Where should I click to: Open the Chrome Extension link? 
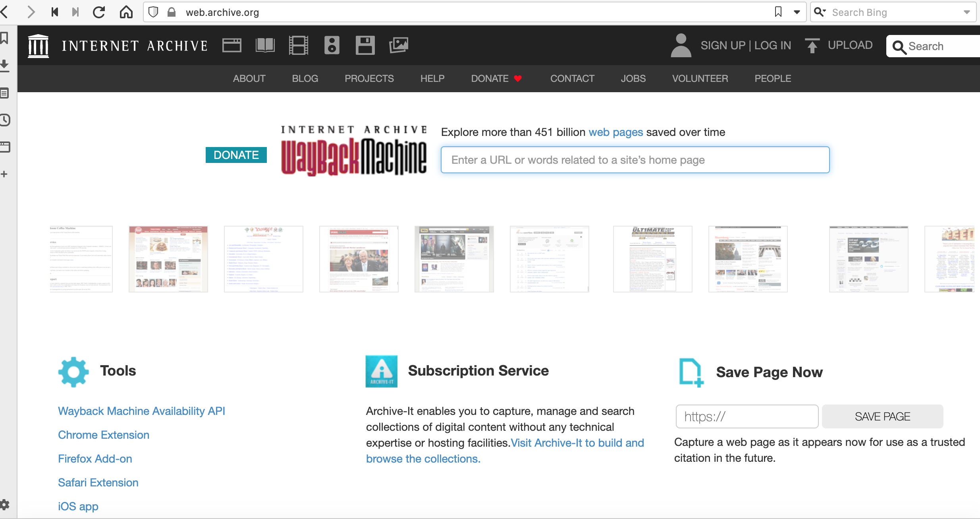(x=104, y=435)
